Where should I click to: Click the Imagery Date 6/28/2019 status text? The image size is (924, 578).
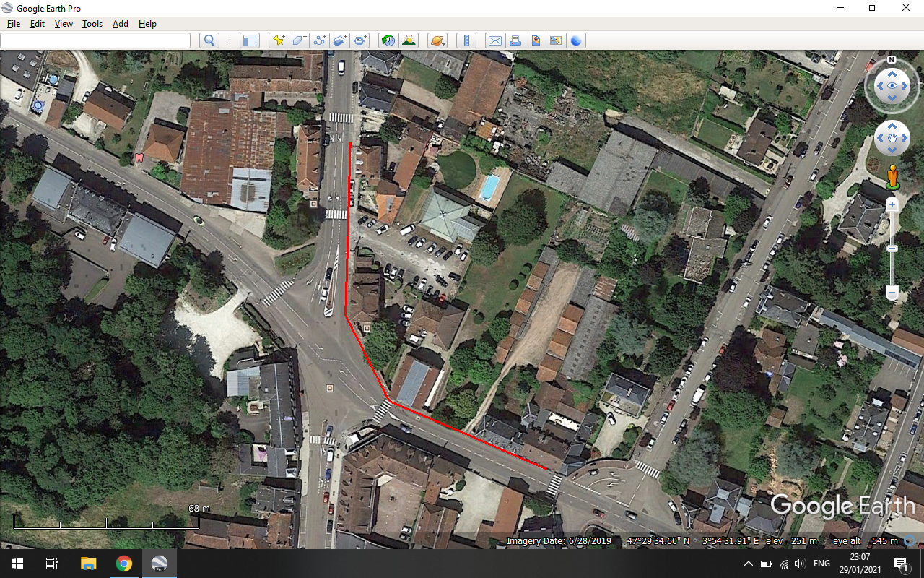[x=559, y=540]
